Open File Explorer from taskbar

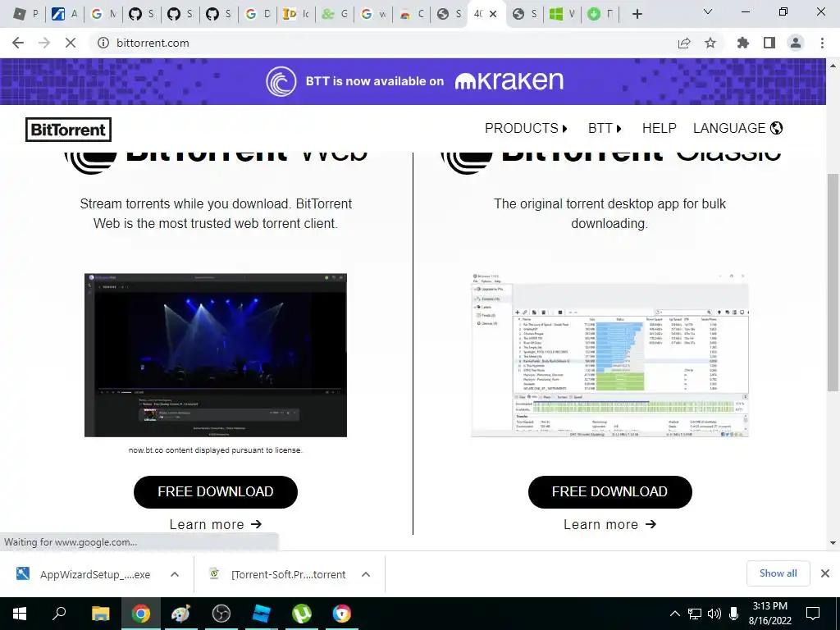100,614
